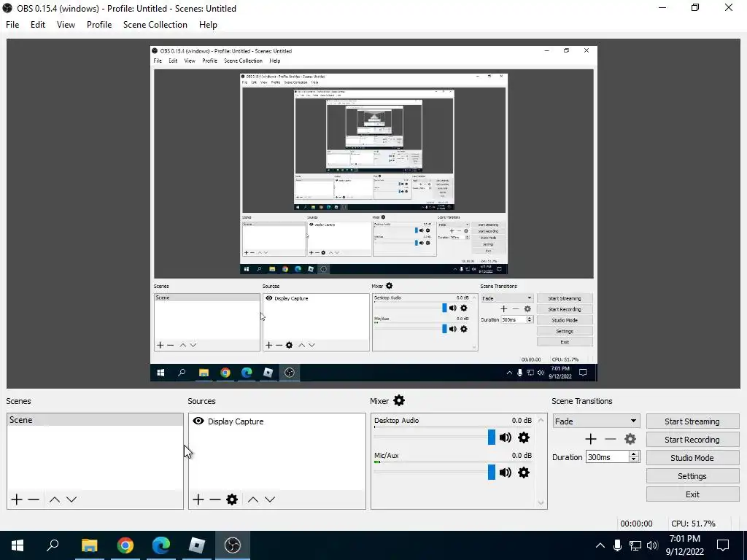Add a new source with plus icon
The image size is (747, 560).
click(x=198, y=499)
